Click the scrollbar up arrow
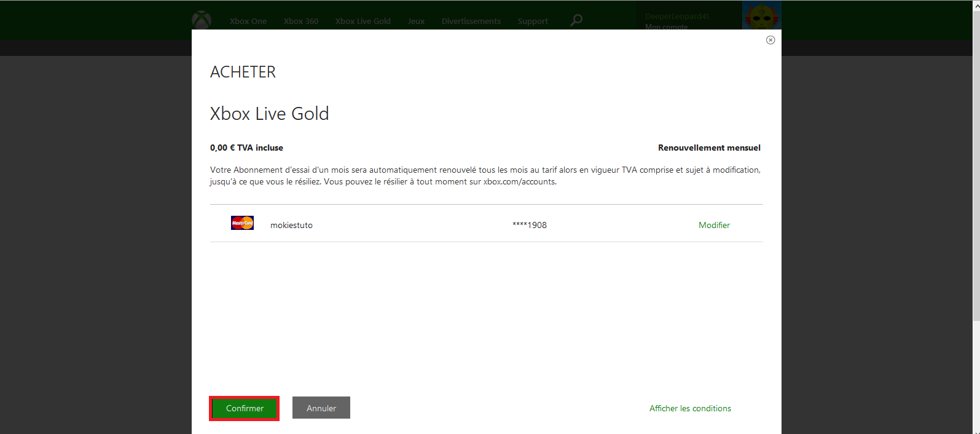Image resolution: width=980 pixels, height=434 pixels. pos(976,5)
